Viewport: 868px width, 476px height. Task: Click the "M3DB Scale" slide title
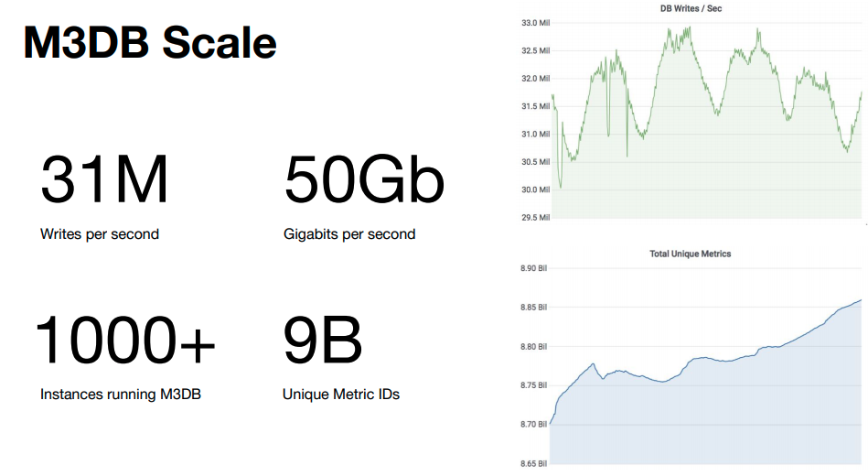pos(150,43)
